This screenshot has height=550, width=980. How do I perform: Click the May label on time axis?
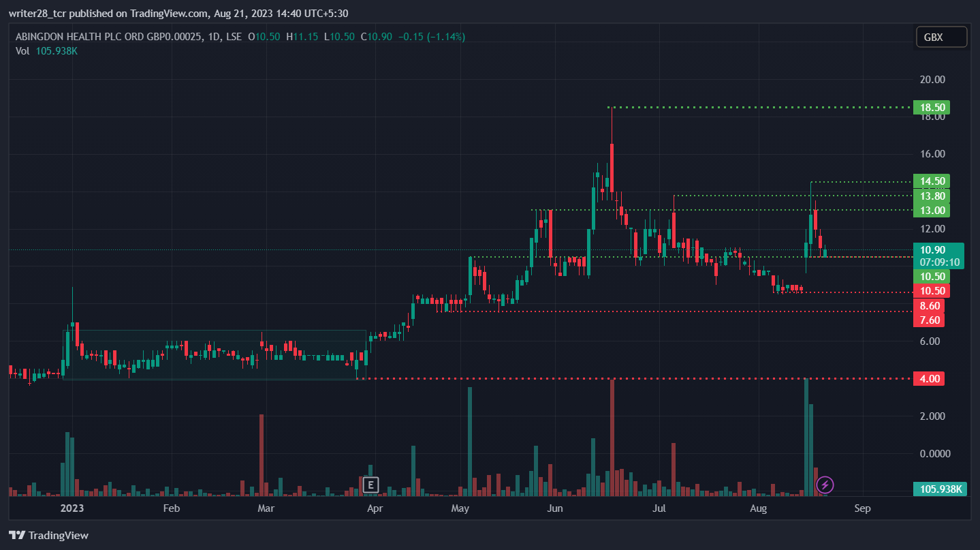[x=460, y=508]
